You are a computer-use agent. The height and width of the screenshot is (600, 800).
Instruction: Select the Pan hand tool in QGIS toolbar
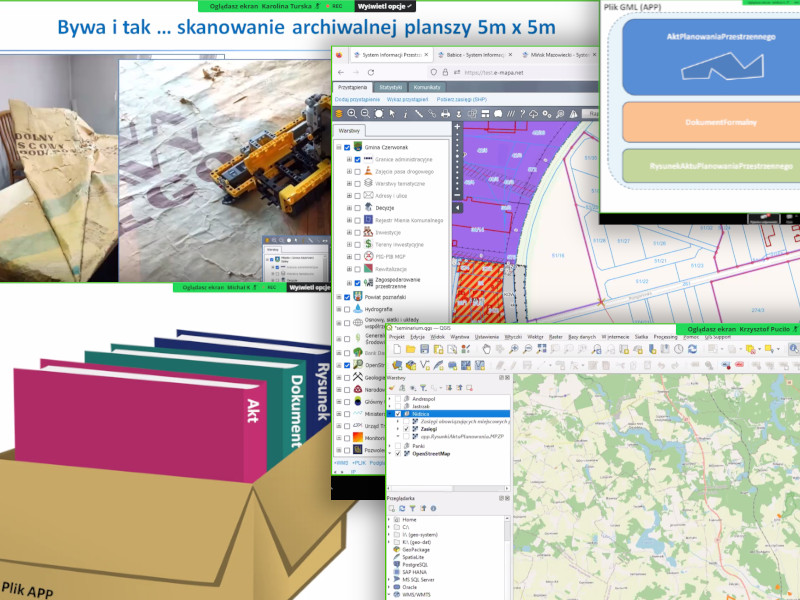(x=486, y=349)
